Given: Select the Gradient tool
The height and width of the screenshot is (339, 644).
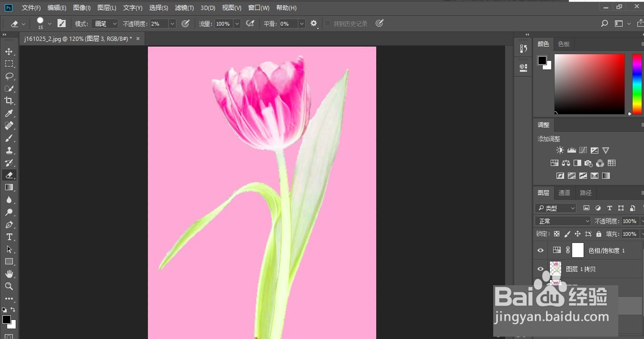Looking at the screenshot, I should 9,187.
